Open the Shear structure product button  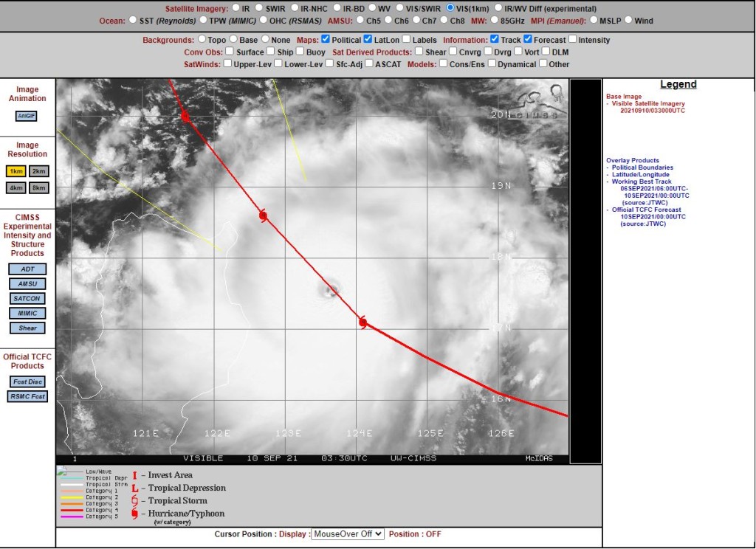coord(27,328)
